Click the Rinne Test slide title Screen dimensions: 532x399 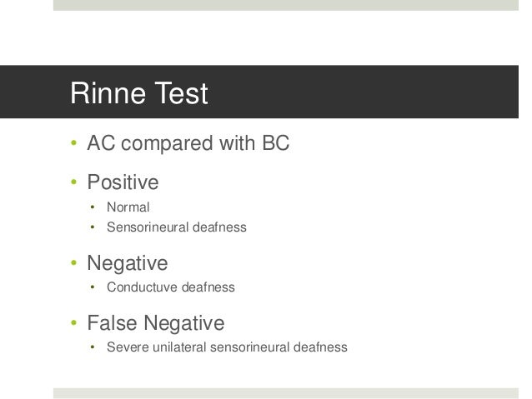(138, 93)
